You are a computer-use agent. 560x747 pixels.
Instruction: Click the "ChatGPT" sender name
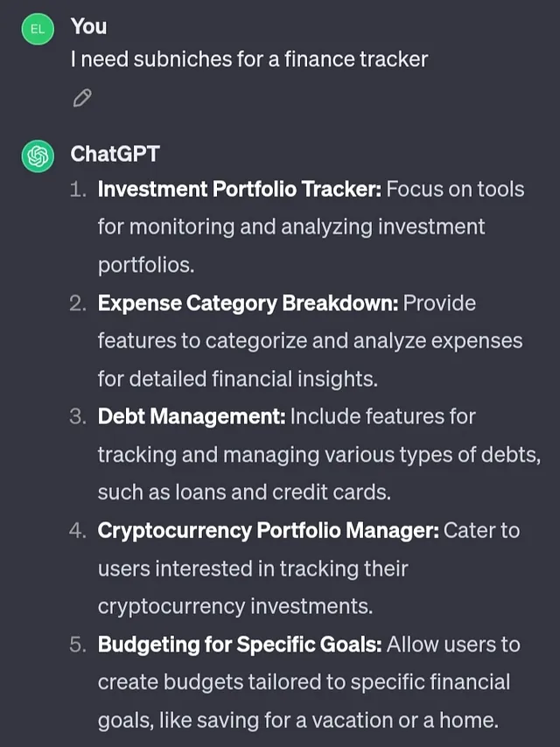click(115, 154)
